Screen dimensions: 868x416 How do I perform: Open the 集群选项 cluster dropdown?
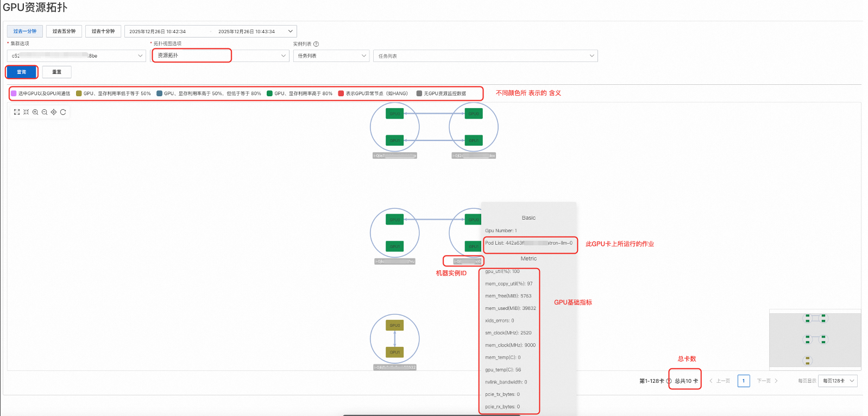77,56
